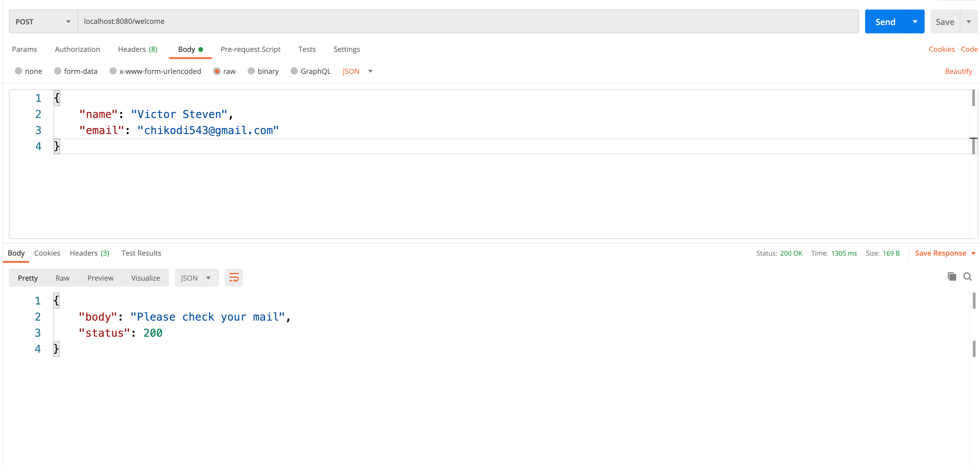Click the Save button
Viewport: 980px width, 466px height.
[945, 22]
